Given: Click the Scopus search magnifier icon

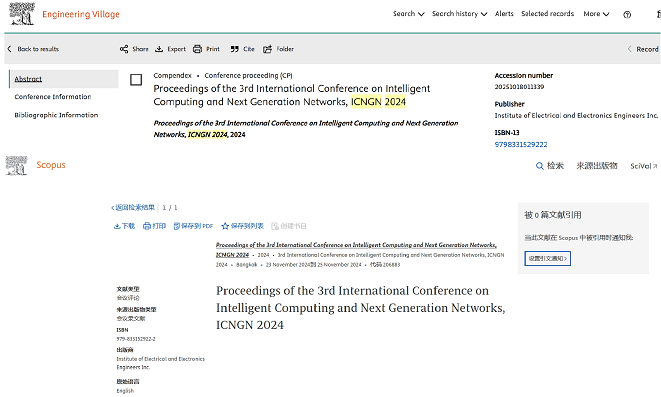Looking at the screenshot, I should pos(539,166).
